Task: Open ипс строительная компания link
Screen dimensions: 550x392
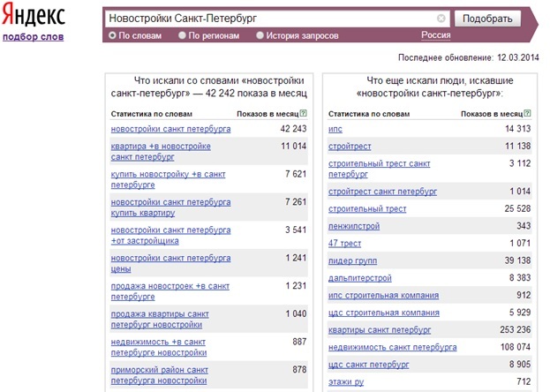Action: (383, 295)
